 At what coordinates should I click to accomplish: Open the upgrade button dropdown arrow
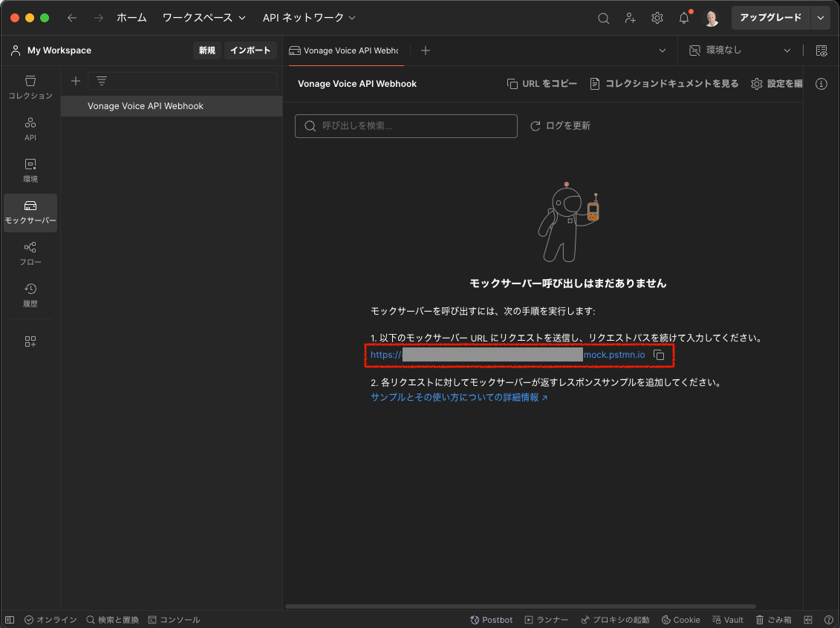click(821, 19)
